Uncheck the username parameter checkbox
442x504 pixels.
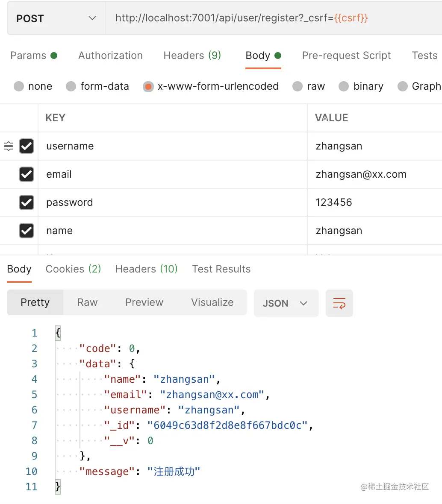click(27, 146)
